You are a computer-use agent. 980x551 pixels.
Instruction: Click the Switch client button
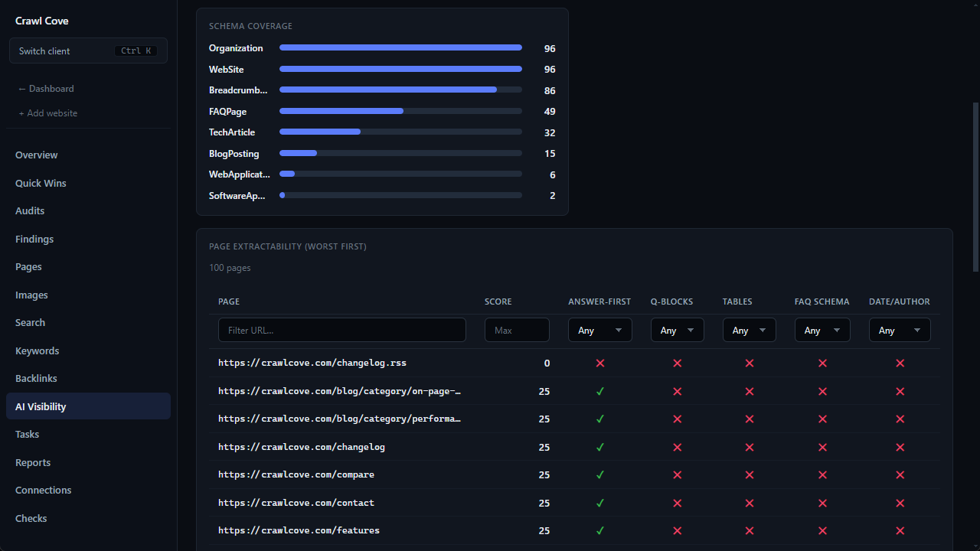(88, 51)
